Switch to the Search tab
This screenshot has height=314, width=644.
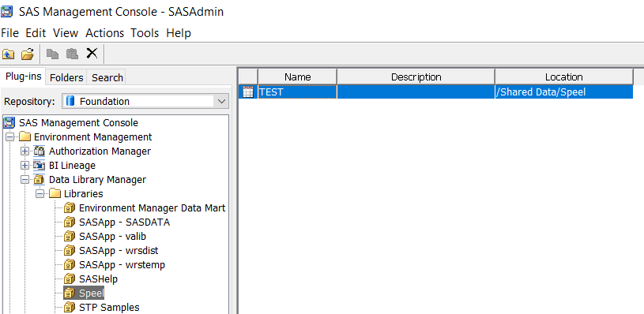click(x=107, y=77)
